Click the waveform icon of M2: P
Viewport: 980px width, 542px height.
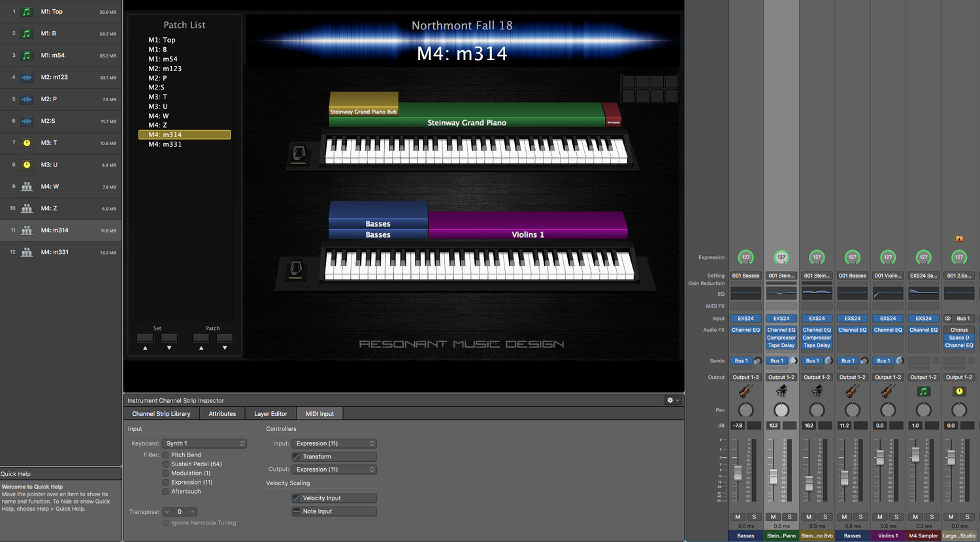coord(27,99)
